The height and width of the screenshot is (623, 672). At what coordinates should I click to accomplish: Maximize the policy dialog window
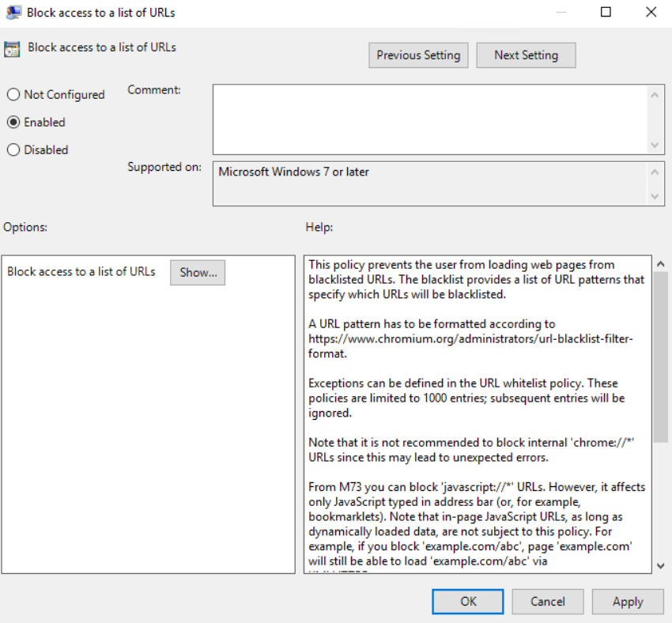coord(606,12)
